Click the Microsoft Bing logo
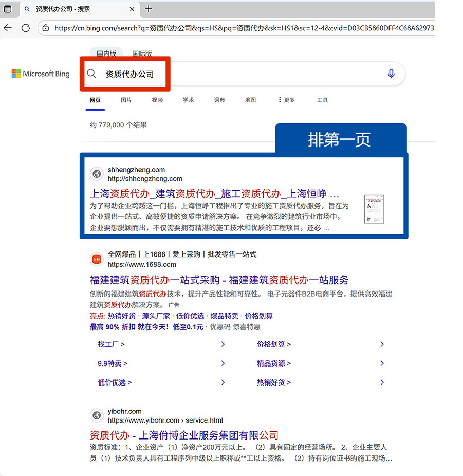This screenshot has height=476, width=463. 41,74
